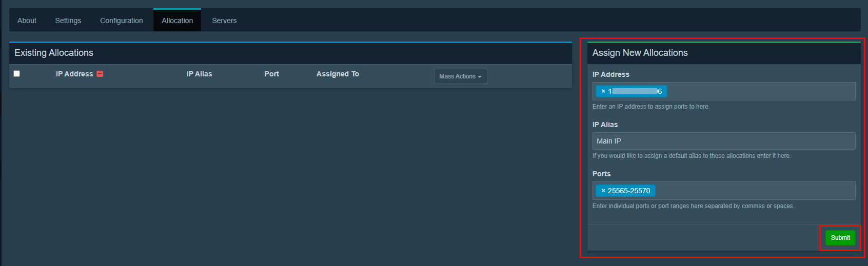The width and height of the screenshot is (868, 266).
Task: Click the IP Address column header text
Action: [74, 74]
